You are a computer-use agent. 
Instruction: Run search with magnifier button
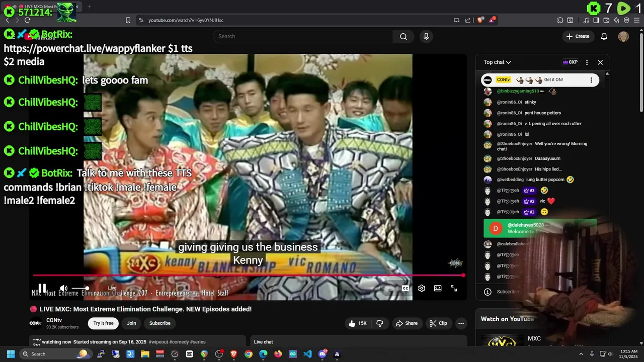(404, 36)
